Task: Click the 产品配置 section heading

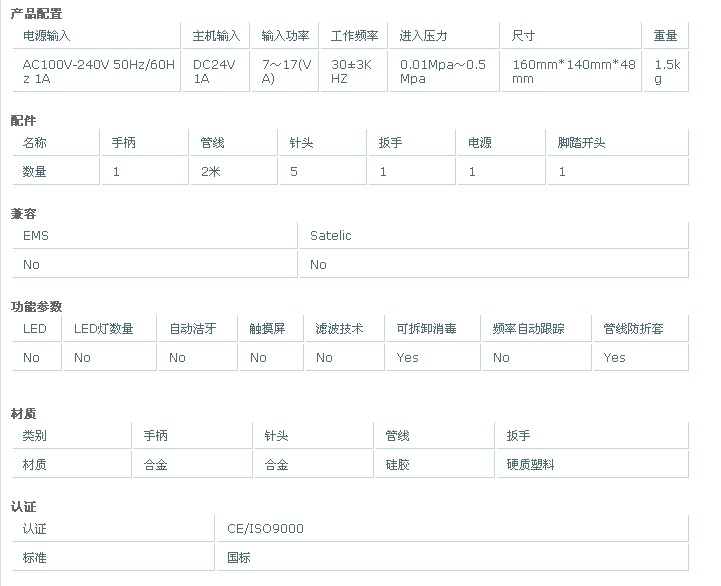Action: [x=36, y=14]
